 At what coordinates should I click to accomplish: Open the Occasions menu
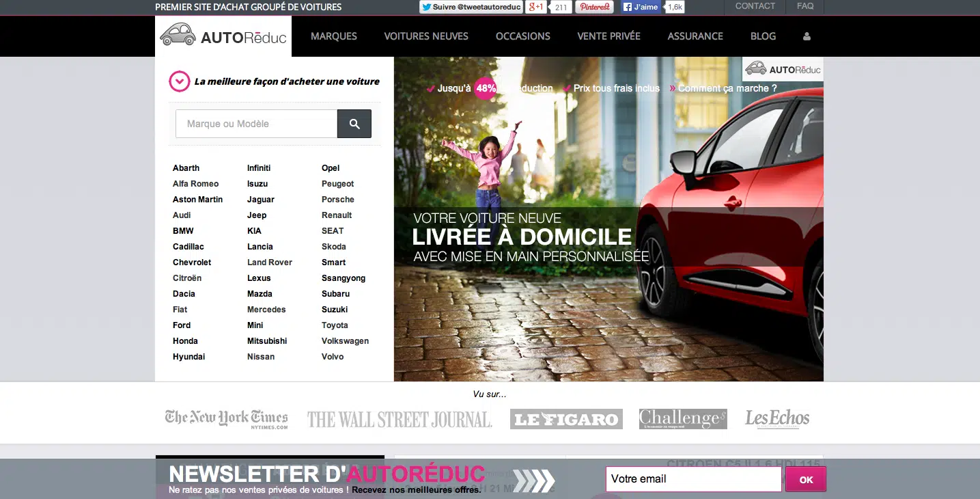click(523, 36)
